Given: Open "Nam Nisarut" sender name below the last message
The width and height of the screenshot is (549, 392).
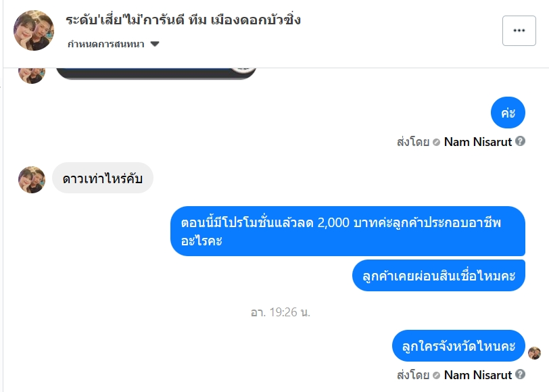Looking at the screenshot, I should point(477,374).
